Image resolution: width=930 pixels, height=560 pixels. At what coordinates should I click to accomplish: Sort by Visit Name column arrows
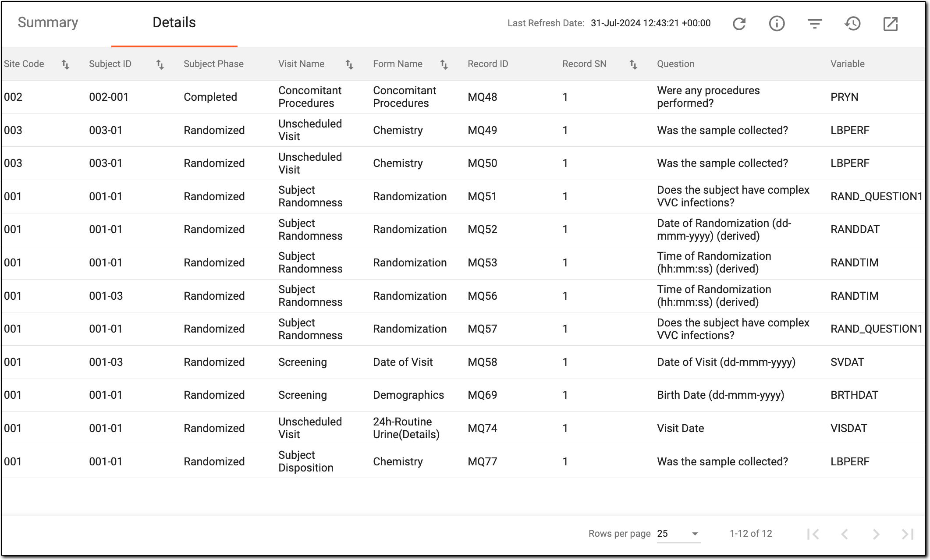coord(349,64)
